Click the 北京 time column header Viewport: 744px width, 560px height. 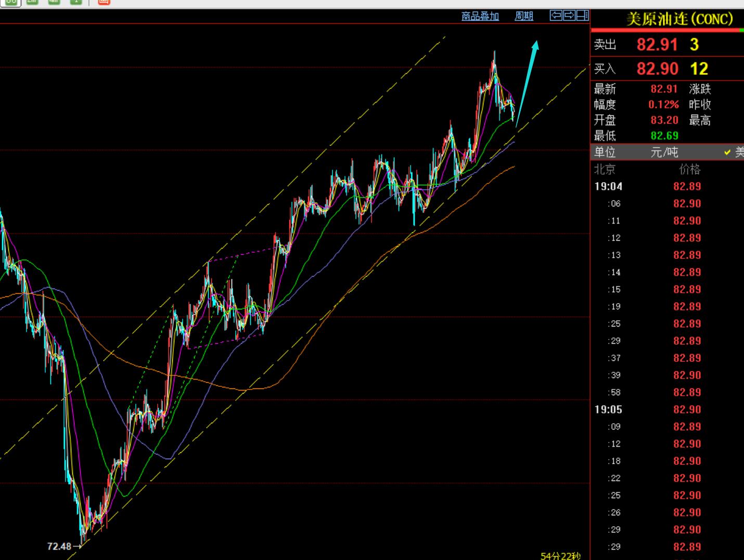point(605,169)
